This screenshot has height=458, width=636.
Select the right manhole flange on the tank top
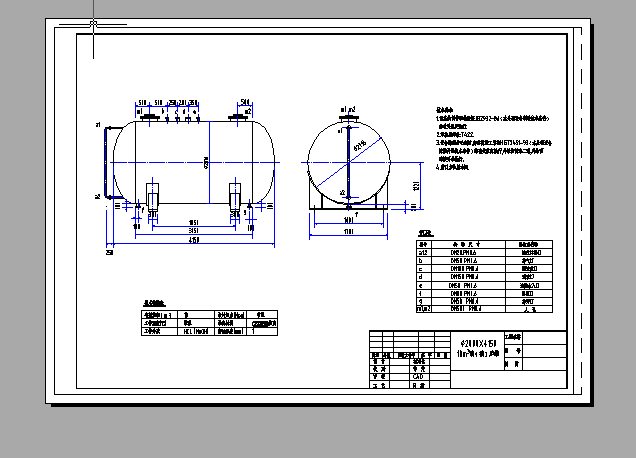point(238,118)
